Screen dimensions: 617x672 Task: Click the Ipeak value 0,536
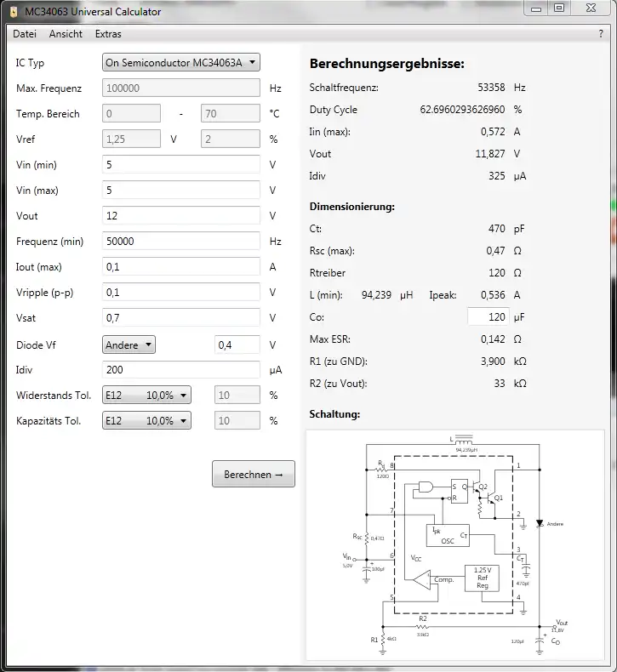493,295
